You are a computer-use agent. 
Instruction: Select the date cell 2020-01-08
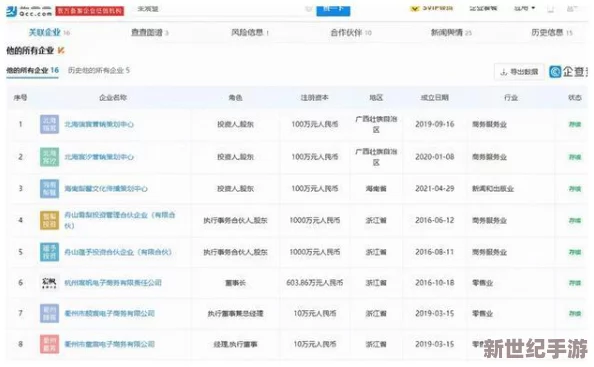point(435,157)
